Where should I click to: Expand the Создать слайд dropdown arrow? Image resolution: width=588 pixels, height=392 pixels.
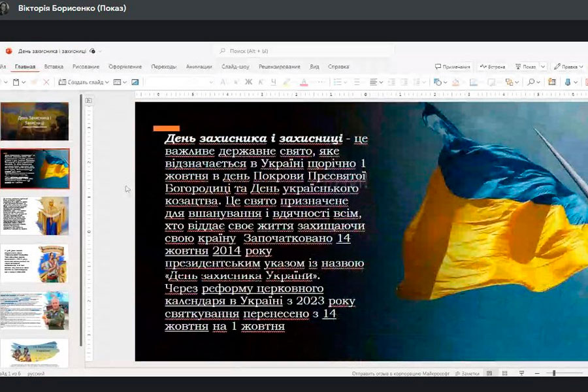108,82
